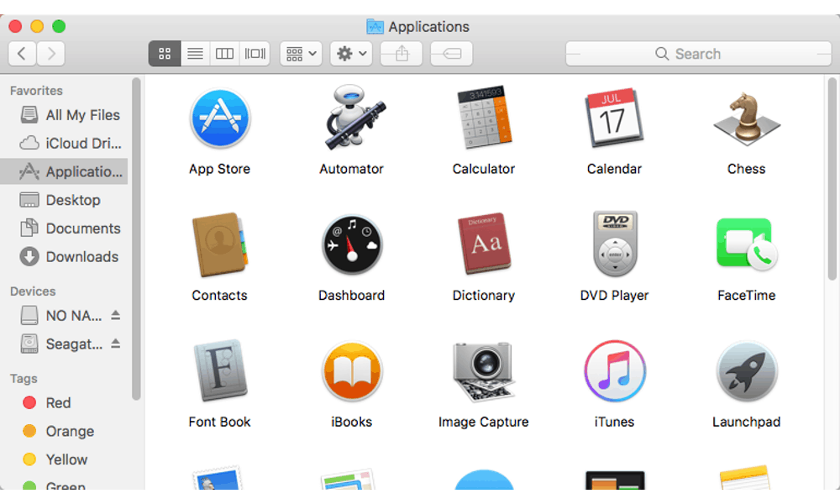Screen dimensions: 840x504
Task: Open the iTunes music icon
Action: tap(615, 371)
